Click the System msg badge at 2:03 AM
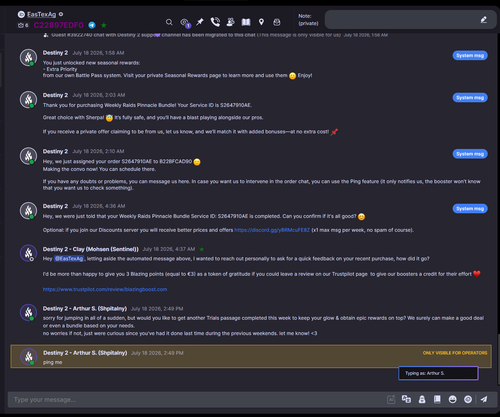 coord(470,98)
